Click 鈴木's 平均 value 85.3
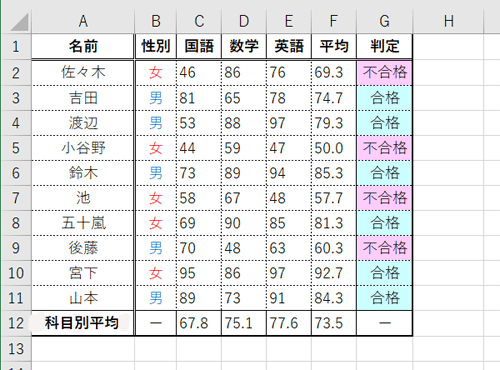500x370 pixels. click(x=334, y=173)
